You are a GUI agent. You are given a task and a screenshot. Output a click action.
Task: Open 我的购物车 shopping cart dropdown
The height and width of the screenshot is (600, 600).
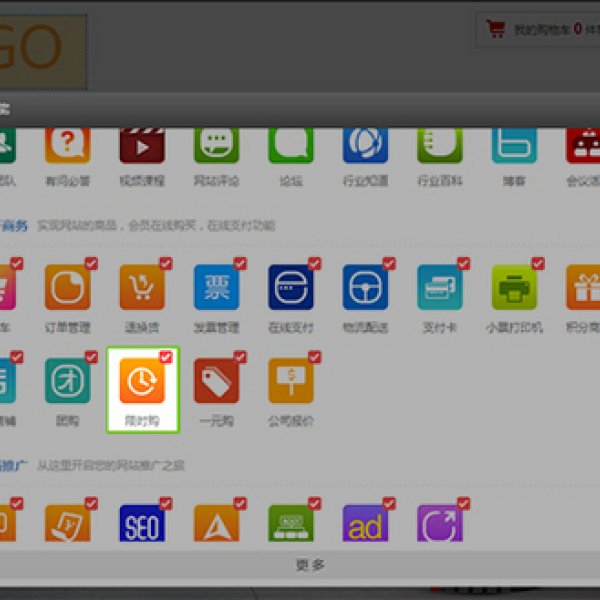coord(540,30)
